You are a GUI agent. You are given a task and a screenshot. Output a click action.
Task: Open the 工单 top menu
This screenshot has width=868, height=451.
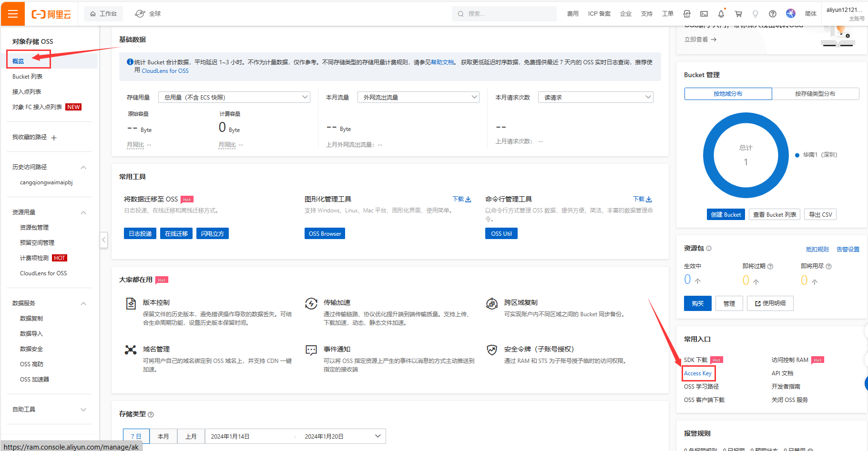(x=668, y=14)
